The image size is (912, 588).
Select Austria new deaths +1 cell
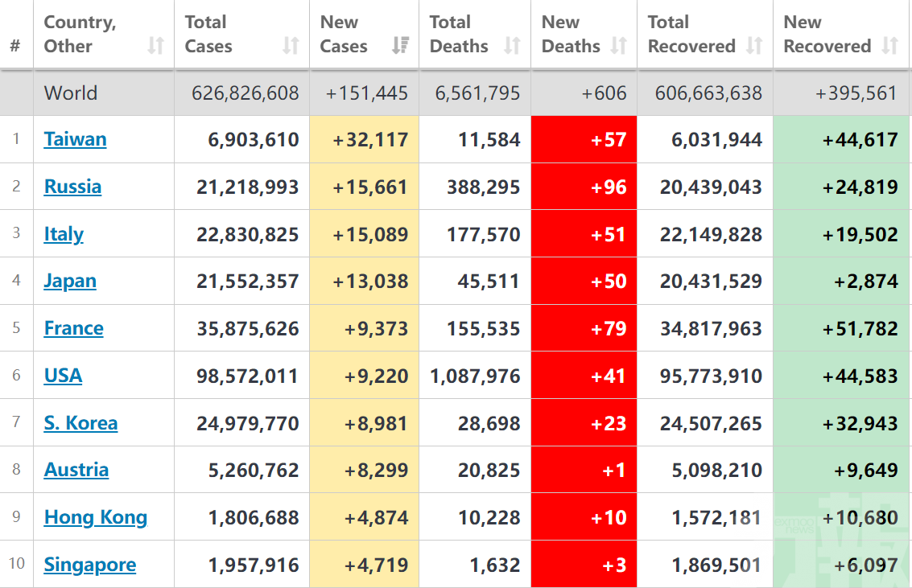click(x=584, y=470)
